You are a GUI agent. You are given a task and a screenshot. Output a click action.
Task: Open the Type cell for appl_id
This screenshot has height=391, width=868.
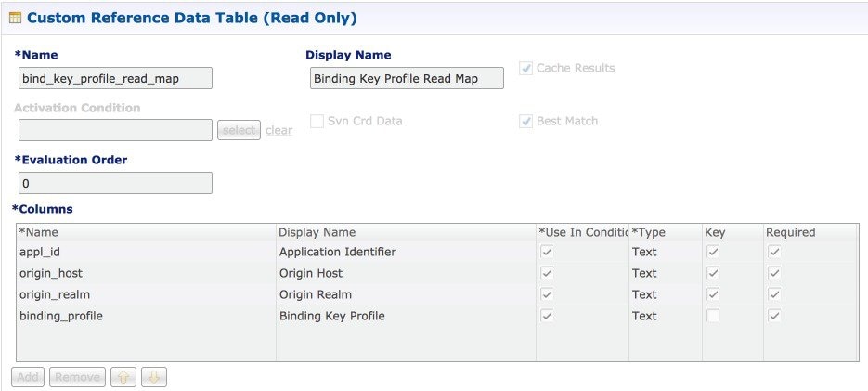[666, 252]
